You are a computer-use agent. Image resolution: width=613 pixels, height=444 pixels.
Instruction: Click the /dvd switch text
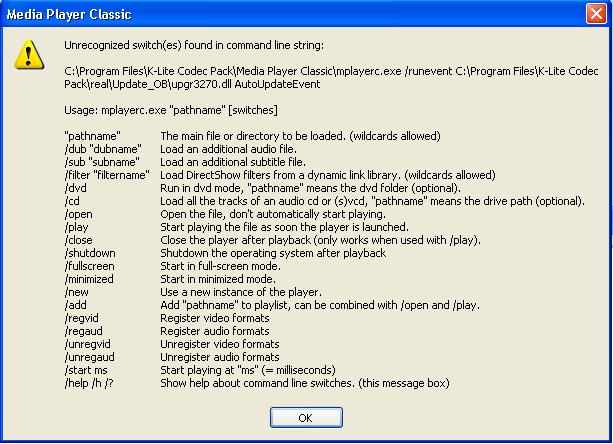(x=75, y=188)
